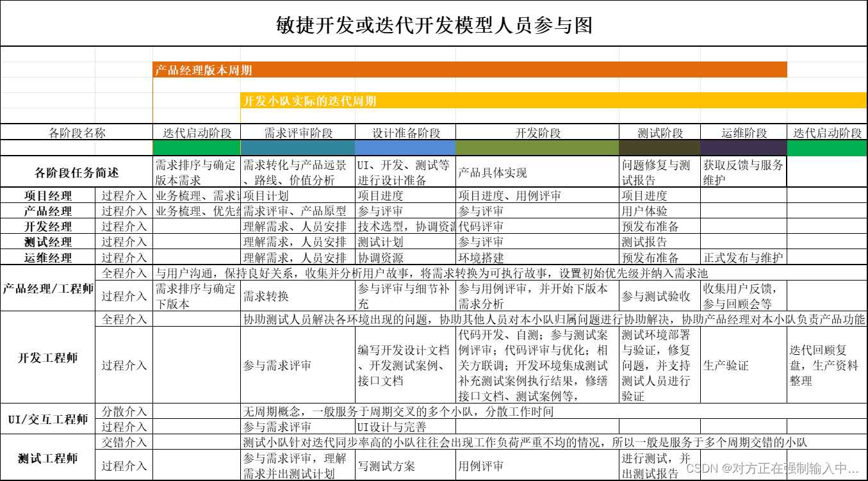
Task: Click the 测试报告 cell in 测试经理 row
Action: pos(660,242)
